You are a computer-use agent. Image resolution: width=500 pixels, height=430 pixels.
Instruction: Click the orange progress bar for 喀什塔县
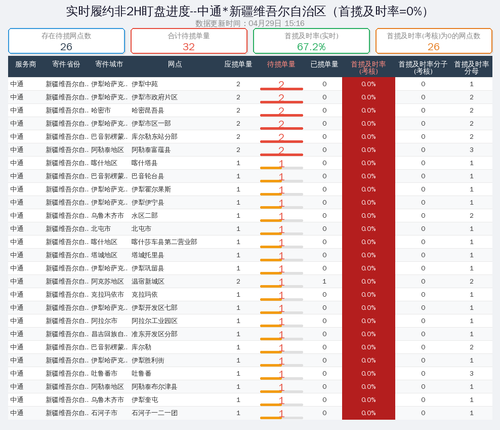click(x=281, y=168)
